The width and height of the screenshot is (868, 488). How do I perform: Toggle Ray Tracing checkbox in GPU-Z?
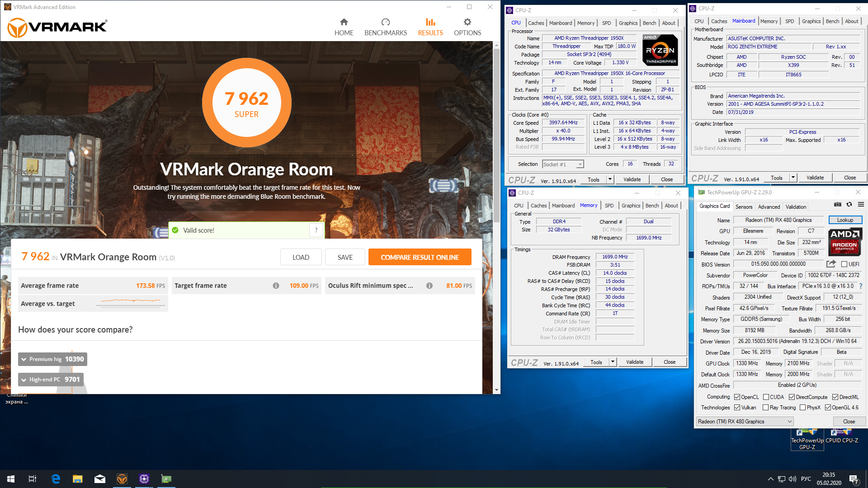766,408
